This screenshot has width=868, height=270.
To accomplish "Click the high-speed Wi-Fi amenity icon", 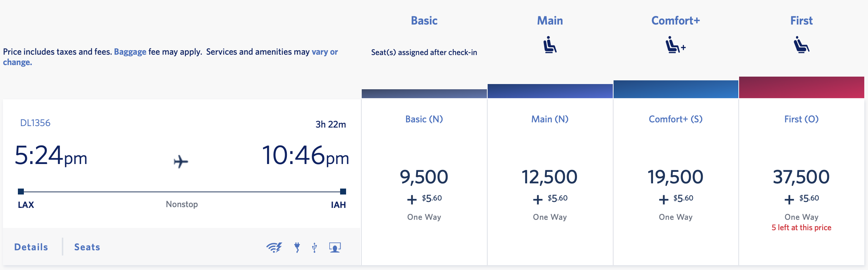I will [274, 246].
